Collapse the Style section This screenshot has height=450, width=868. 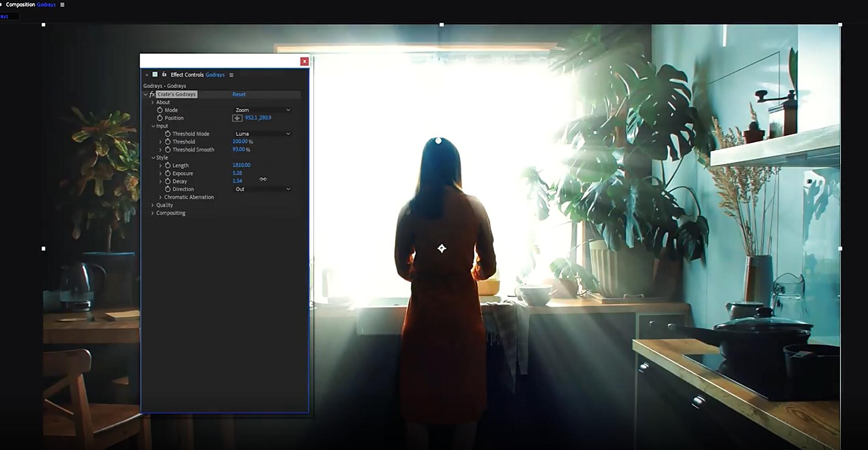click(153, 158)
